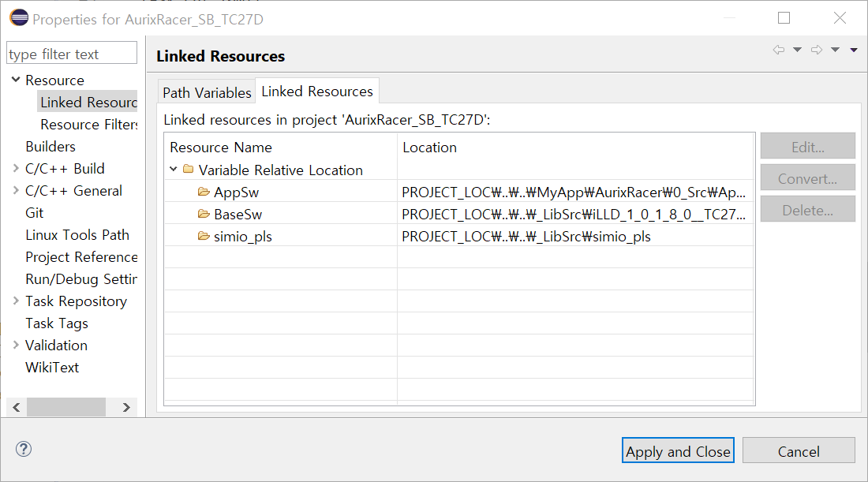Select Resource Filters in the sidebar
Screen dimensions: 868x482
coord(88,124)
